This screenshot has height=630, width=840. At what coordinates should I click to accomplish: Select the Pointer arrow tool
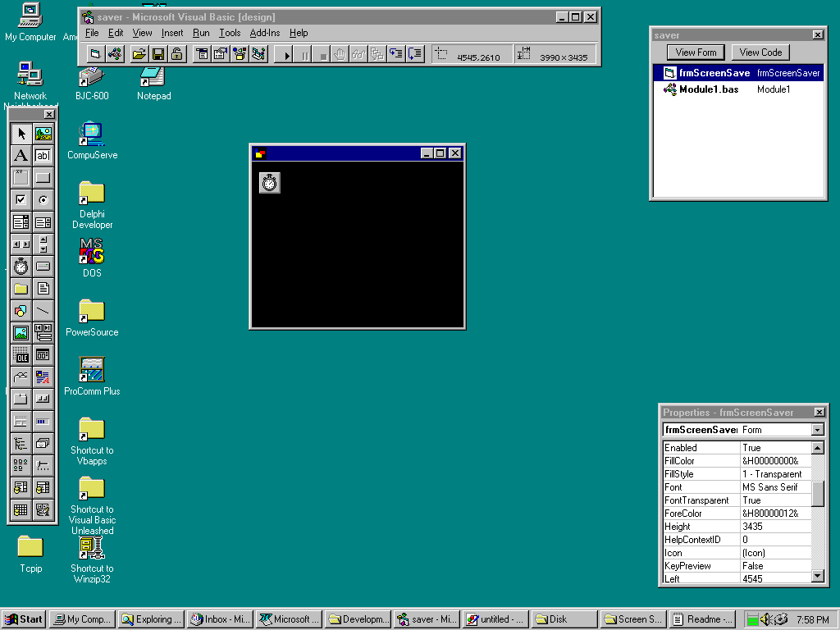click(x=21, y=133)
